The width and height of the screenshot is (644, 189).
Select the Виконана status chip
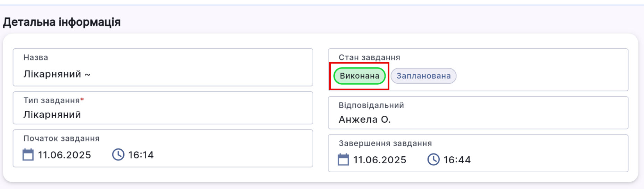(x=360, y=76)
